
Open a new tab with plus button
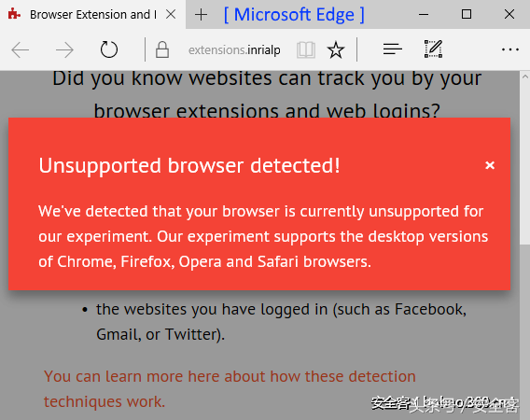point(202,15)
